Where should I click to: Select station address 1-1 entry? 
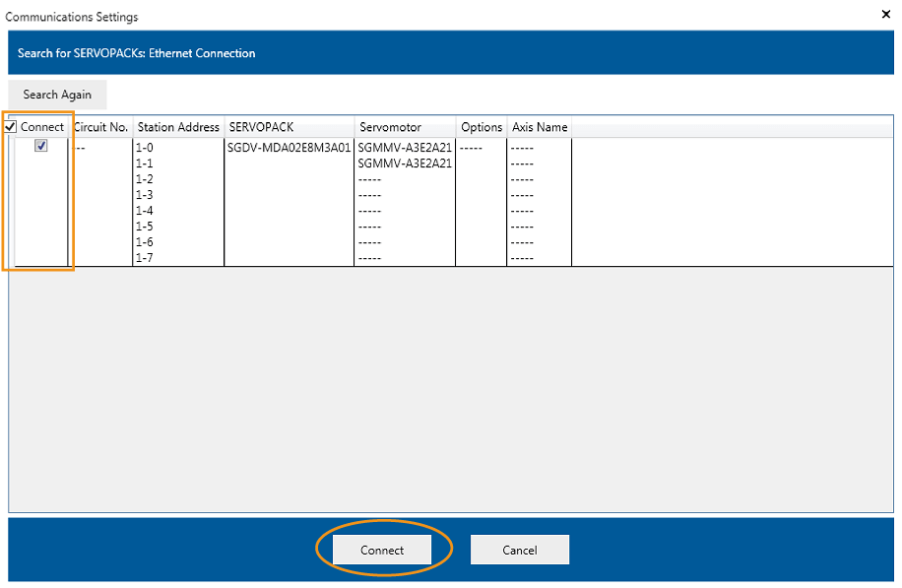(x=145, y=163)
